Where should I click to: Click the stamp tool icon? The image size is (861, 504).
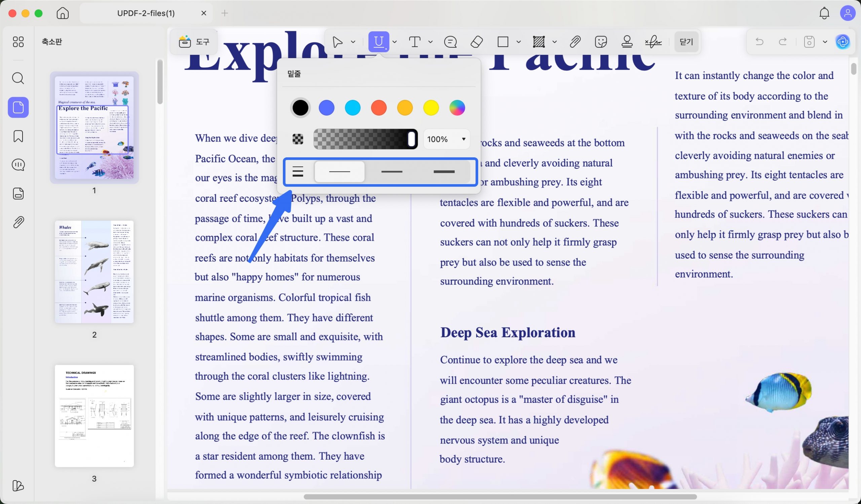[627, 42]
